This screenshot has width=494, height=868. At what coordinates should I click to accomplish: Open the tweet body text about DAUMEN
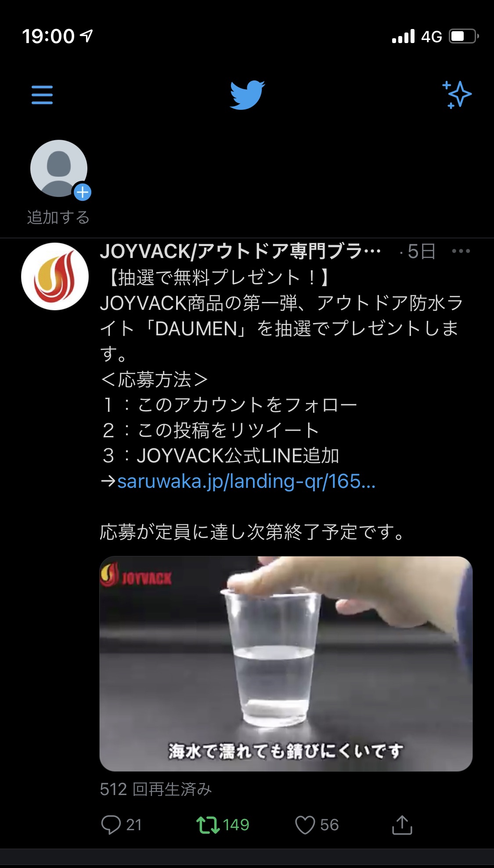point(281,404)
